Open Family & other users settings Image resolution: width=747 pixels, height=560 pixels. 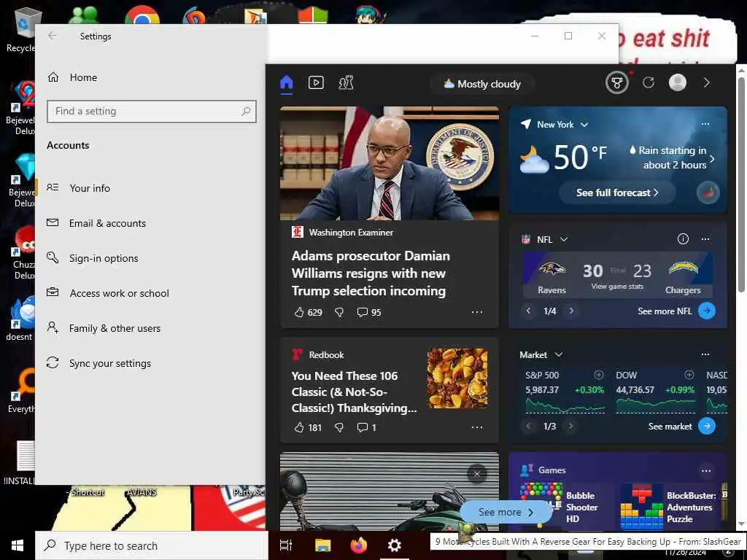(151, 328)
